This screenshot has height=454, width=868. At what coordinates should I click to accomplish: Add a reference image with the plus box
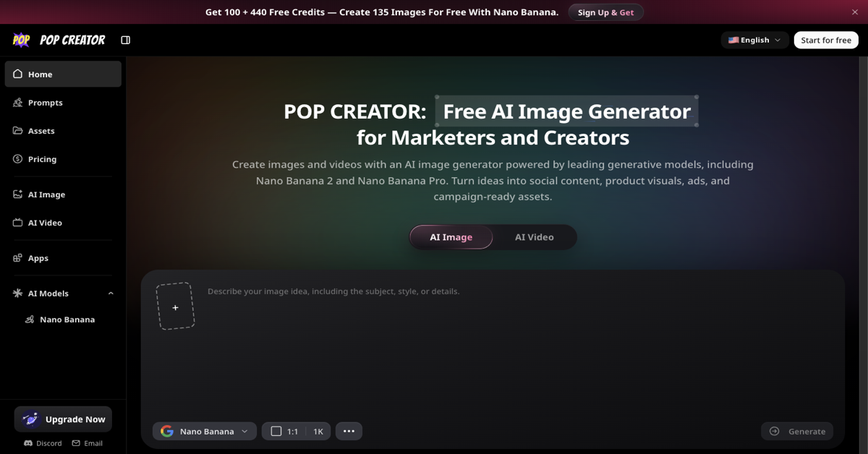coord(175,307)
